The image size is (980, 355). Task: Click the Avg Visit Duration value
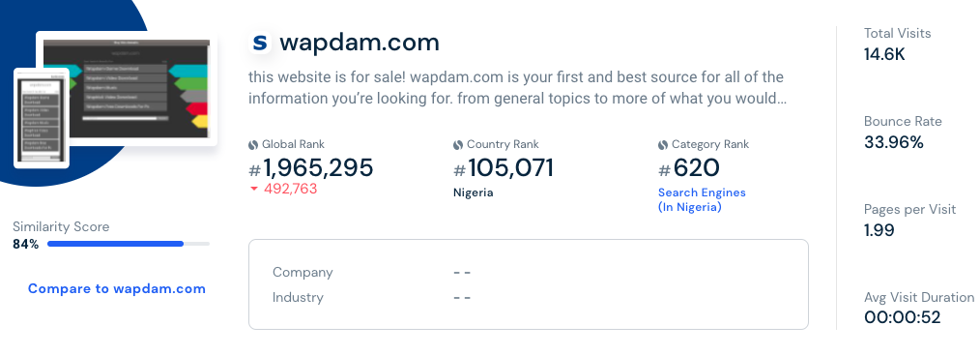(903, 317)
